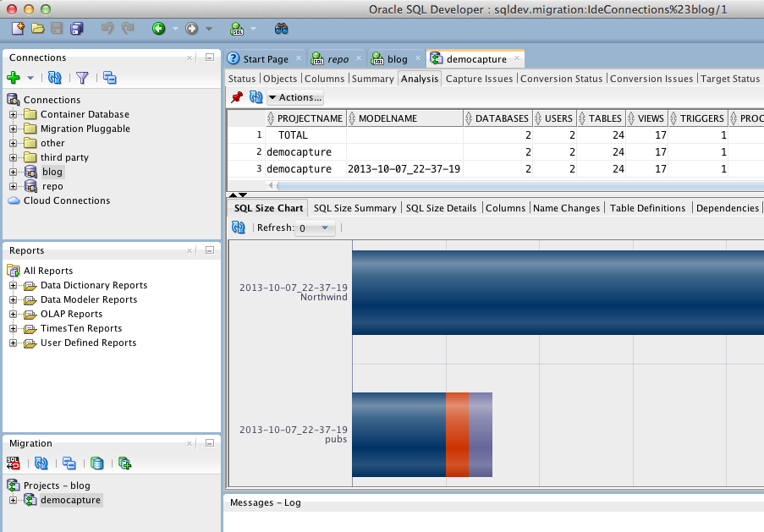
Task: Expand the third party folder
Action: [14, 158]
